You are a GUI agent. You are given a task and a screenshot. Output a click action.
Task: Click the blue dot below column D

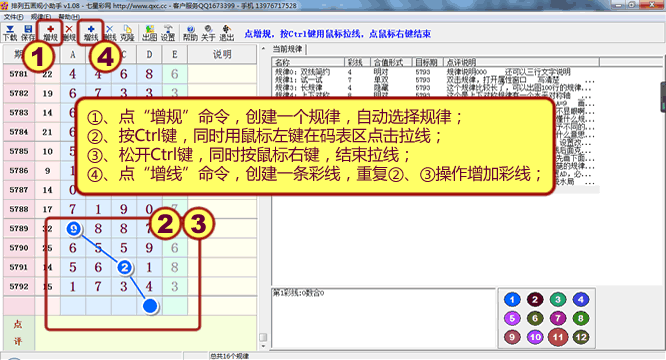click(150, 306)
